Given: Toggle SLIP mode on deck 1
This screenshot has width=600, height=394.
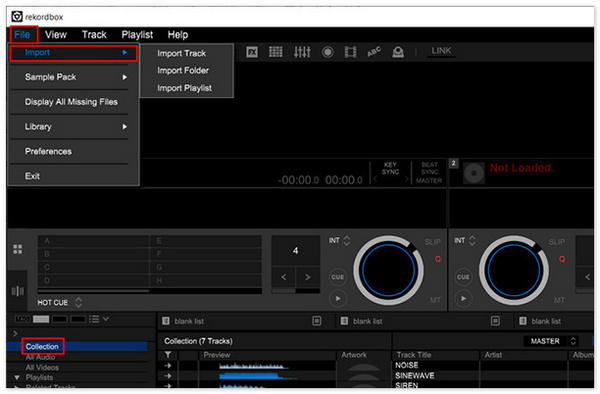Looking at the screenshot, I should pos(432,242).
